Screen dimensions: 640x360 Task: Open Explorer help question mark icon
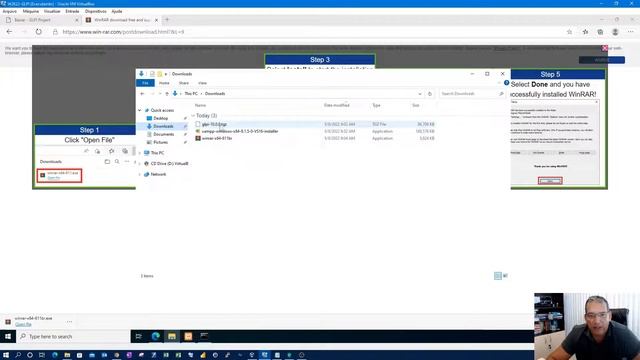(x=506, y=83)
